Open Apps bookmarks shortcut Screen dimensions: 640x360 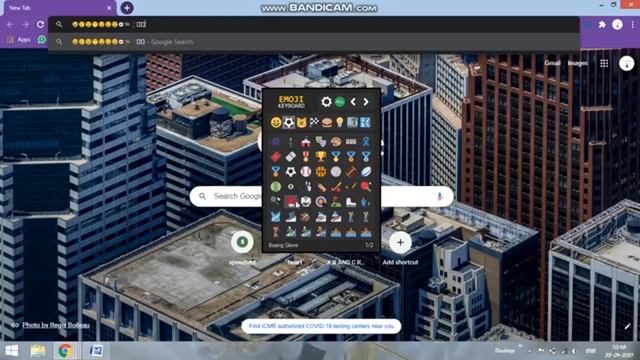(x=19, y=40)
